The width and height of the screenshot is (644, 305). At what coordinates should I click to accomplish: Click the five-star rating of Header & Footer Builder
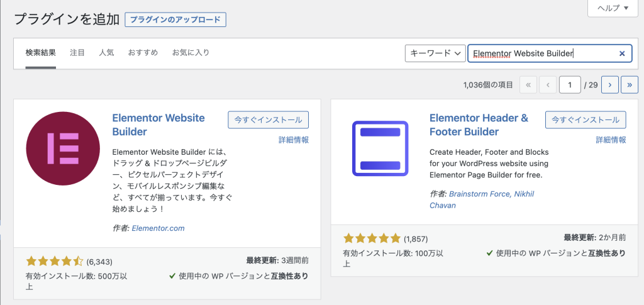tap(372, 238)
